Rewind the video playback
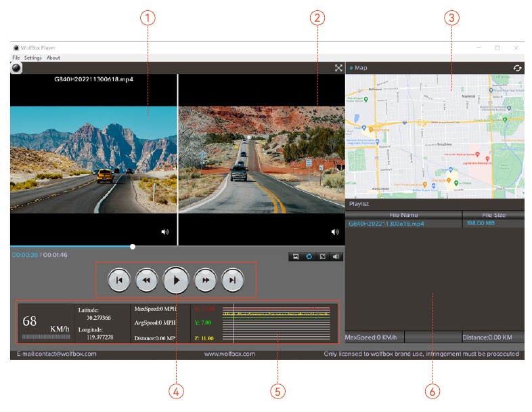Image resolution: width=532 pixels, height=412 pixels. point(146,279)
